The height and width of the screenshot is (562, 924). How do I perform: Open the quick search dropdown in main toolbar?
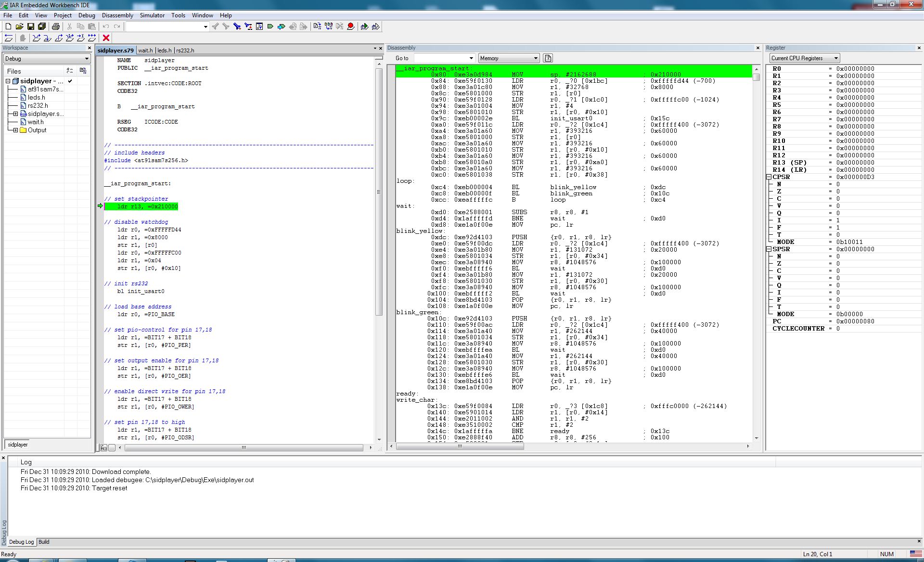(205, 26)
